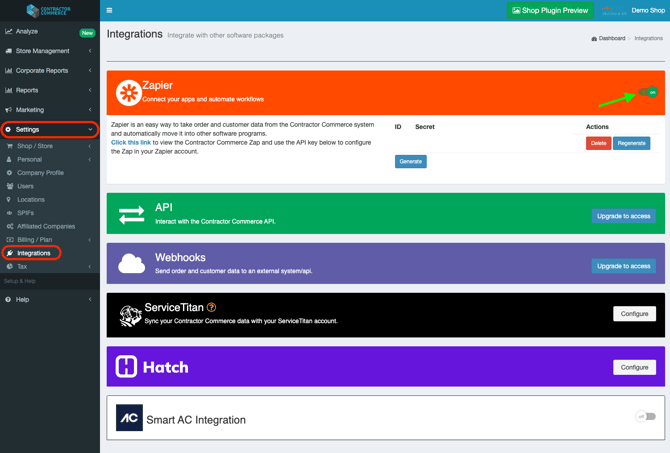The width and height of the screenshot is (670, 453).
Task: Click the Hatch logo icon
Action: 126,367
